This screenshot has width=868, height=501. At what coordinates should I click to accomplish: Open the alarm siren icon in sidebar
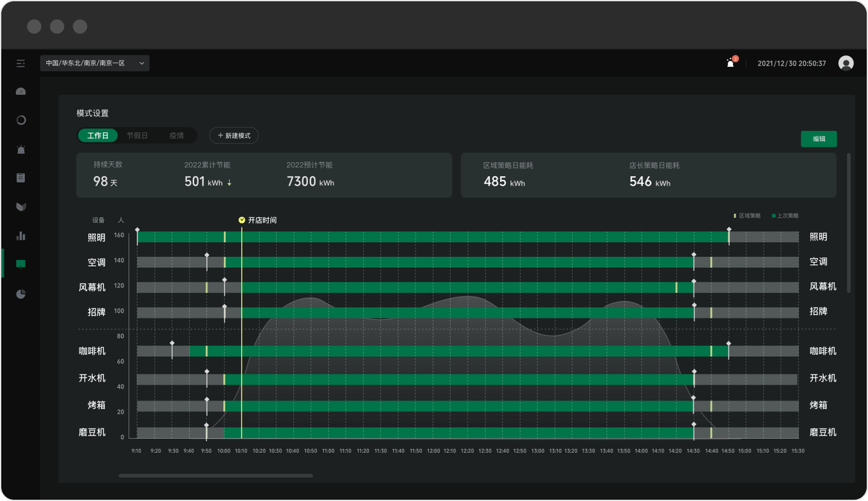click(21, 149)
